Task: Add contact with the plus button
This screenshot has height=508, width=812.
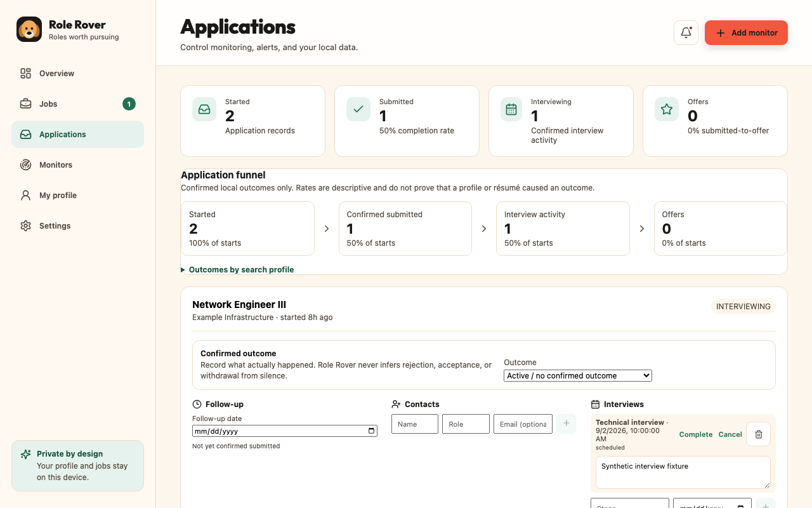Action: pyautogui.click(x=566, y=424)
